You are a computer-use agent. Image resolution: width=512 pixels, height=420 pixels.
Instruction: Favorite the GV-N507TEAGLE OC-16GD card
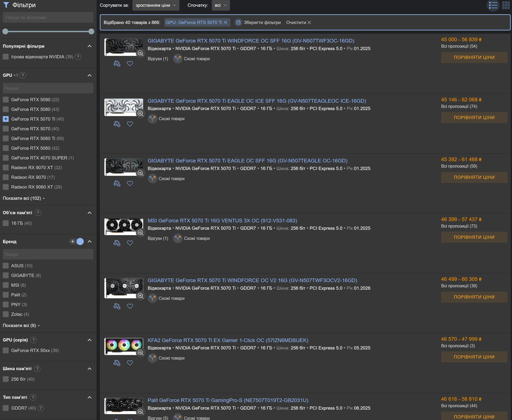(x=130, y=184)
